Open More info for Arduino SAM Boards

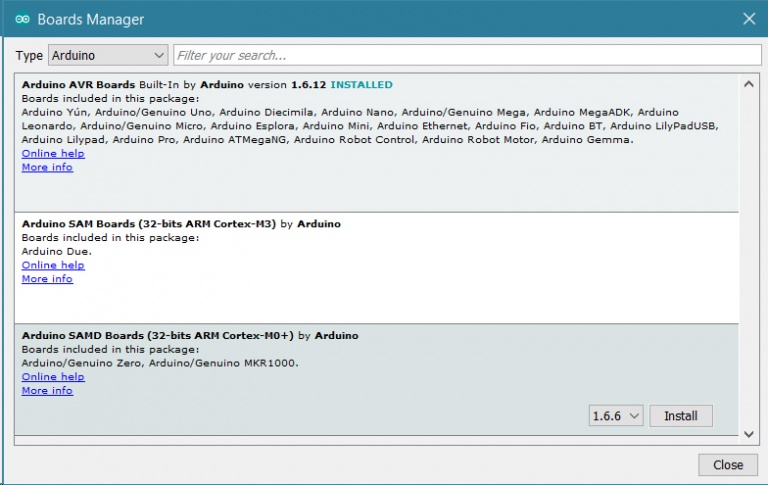(x=47, y=279)
